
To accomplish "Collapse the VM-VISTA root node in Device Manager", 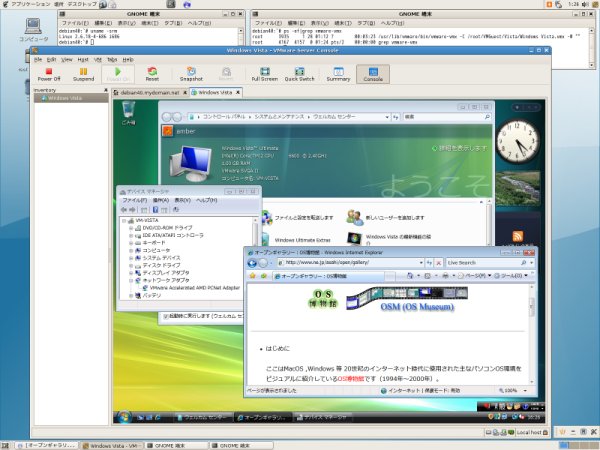I will pyautogui.click(x=124, y=220).
